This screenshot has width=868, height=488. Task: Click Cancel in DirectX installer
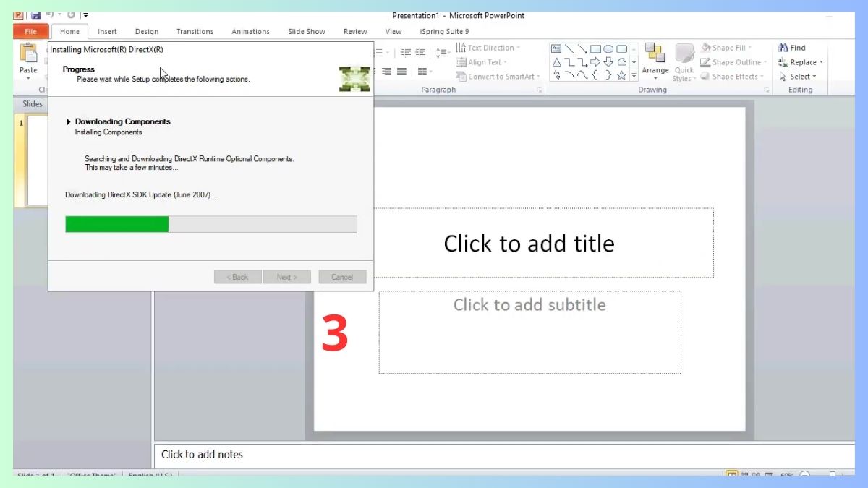tap(342, 277)
